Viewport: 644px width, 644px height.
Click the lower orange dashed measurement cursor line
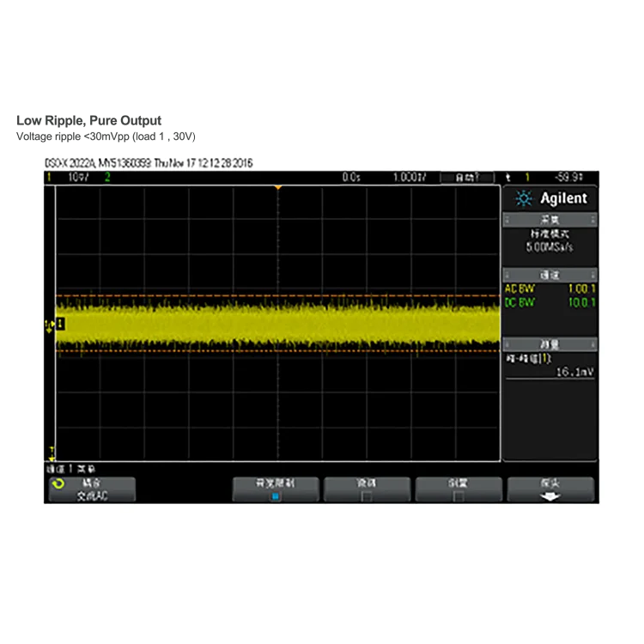click(x=277, y=350)
